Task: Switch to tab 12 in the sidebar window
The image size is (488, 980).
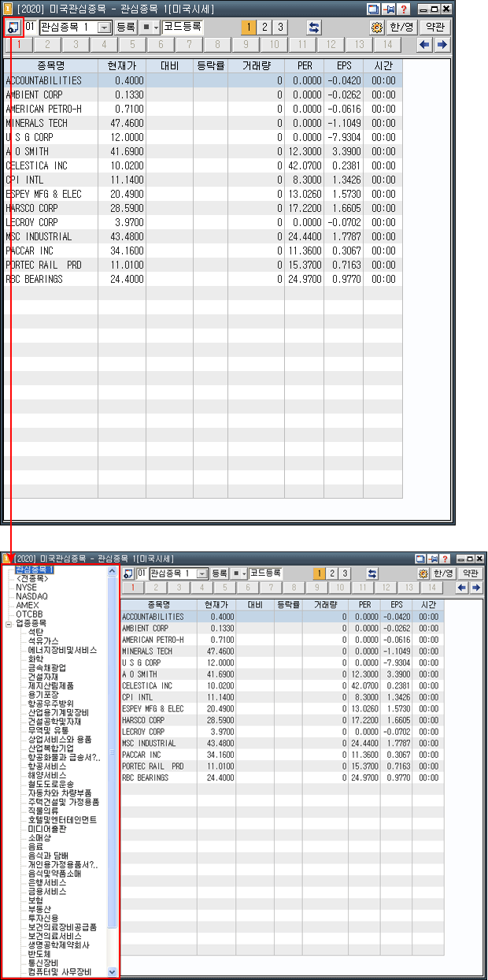Action: (385, 588)
